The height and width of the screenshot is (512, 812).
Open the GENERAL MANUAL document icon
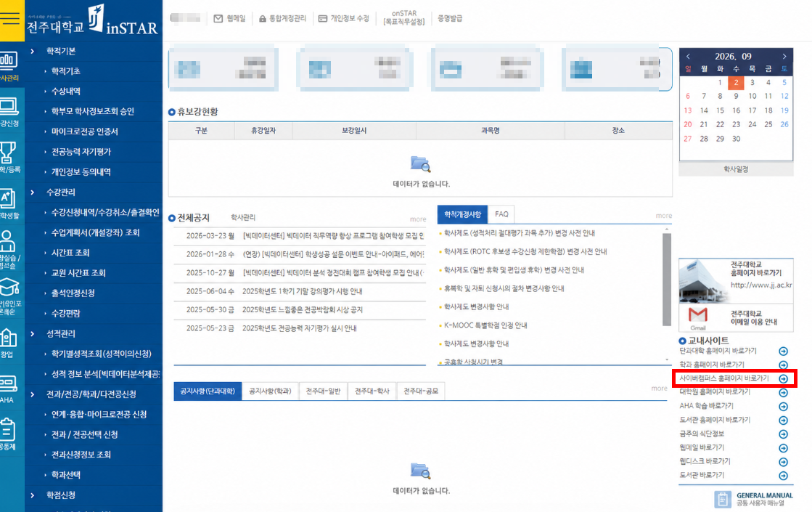click(x=723, y=500)
